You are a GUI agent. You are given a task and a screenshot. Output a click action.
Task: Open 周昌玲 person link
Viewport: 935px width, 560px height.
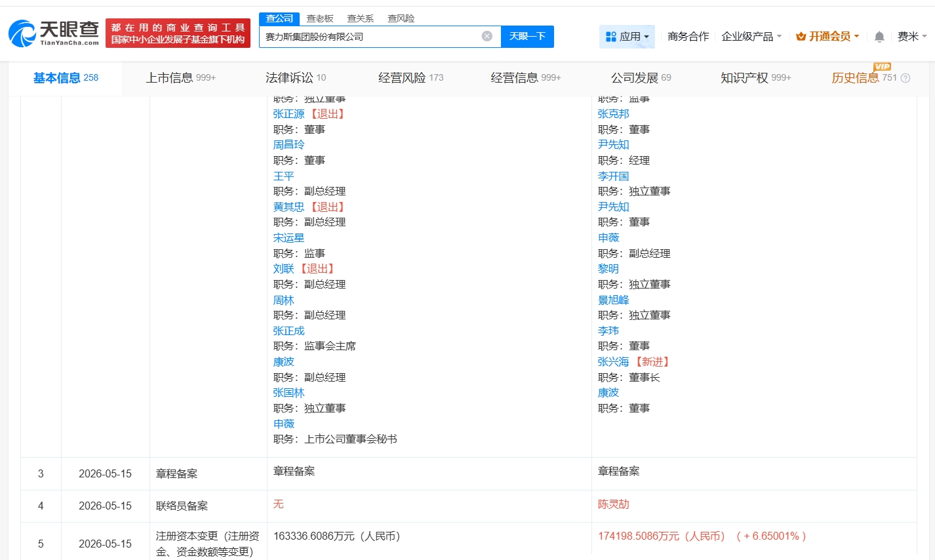288,145
